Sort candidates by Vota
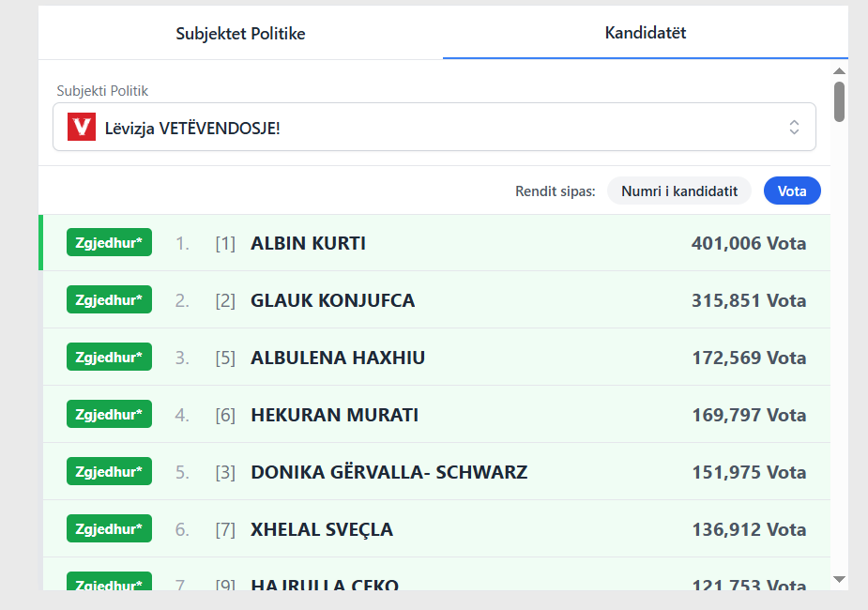The image size is (868, 610). [792, 191]
